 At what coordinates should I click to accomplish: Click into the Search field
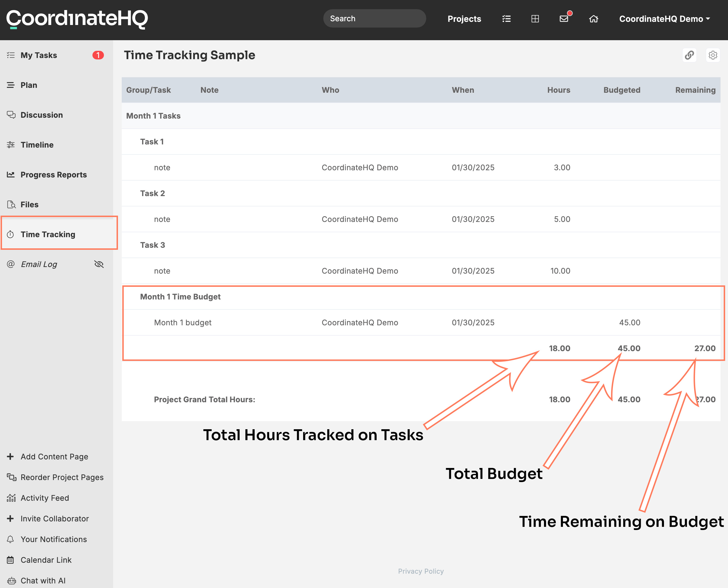point(375,19)
